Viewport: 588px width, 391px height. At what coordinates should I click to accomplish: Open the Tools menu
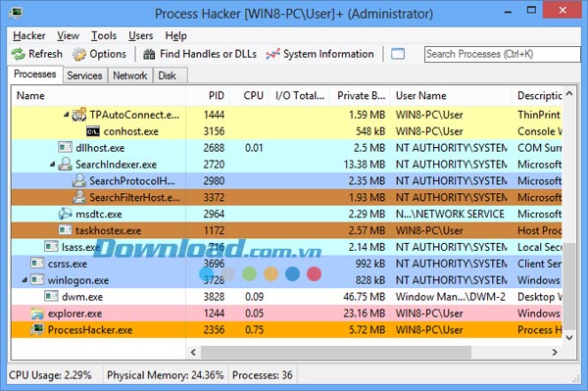(104, 35)
